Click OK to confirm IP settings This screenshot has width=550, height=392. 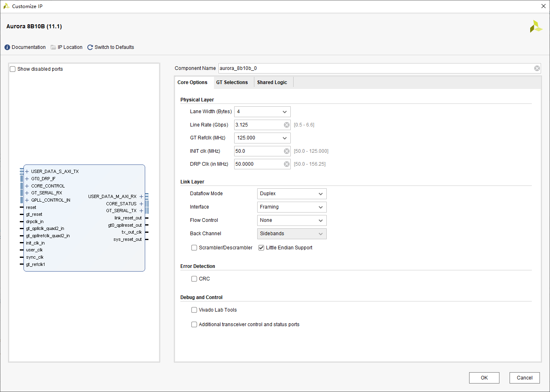[484, 378]
